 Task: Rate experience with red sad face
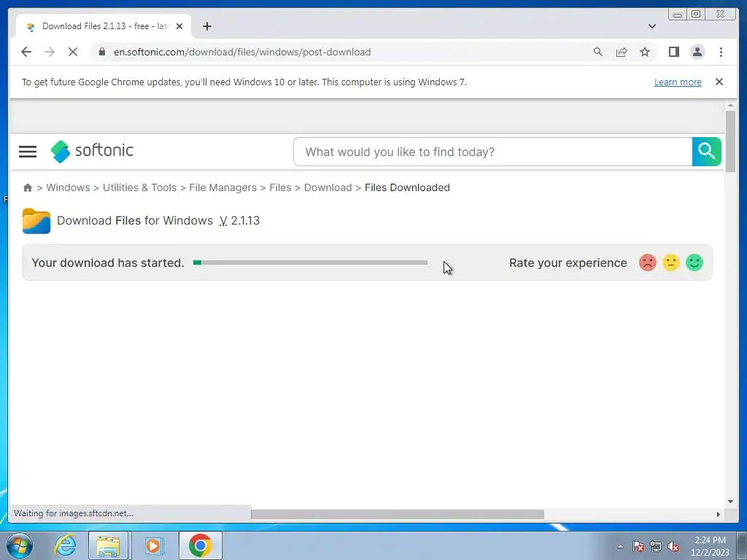[x=648, y=262]
